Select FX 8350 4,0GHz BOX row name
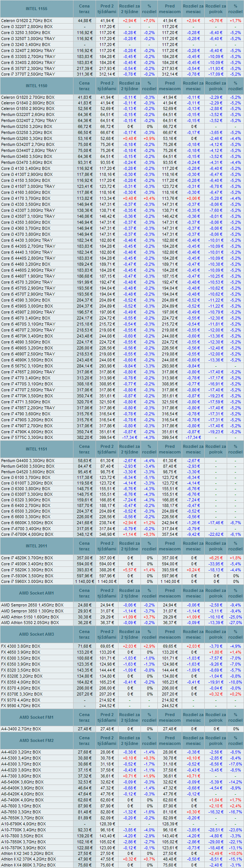 (21, 682)
